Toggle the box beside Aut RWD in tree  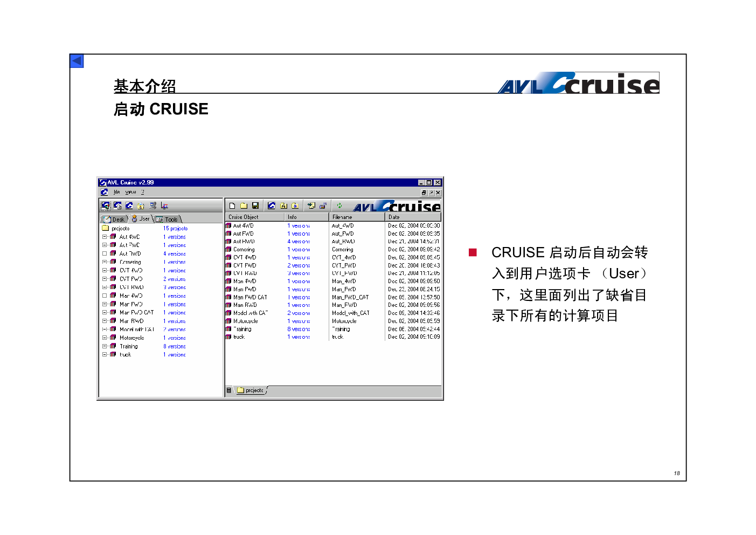point(105,253)
